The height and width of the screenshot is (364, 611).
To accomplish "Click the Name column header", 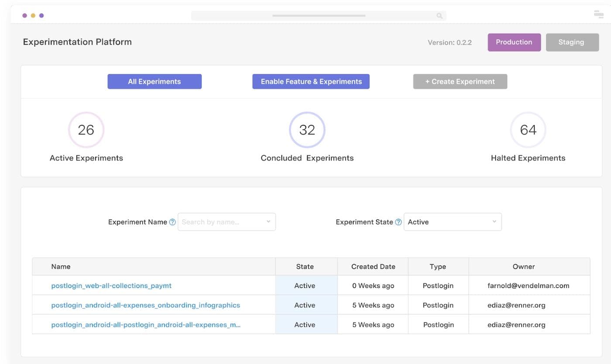I will pos(61,267).
